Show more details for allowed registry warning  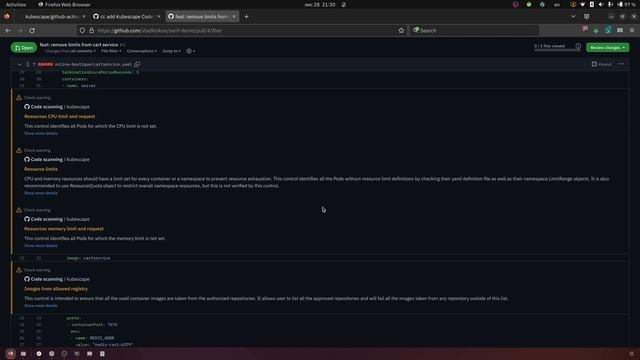(41, 306)
